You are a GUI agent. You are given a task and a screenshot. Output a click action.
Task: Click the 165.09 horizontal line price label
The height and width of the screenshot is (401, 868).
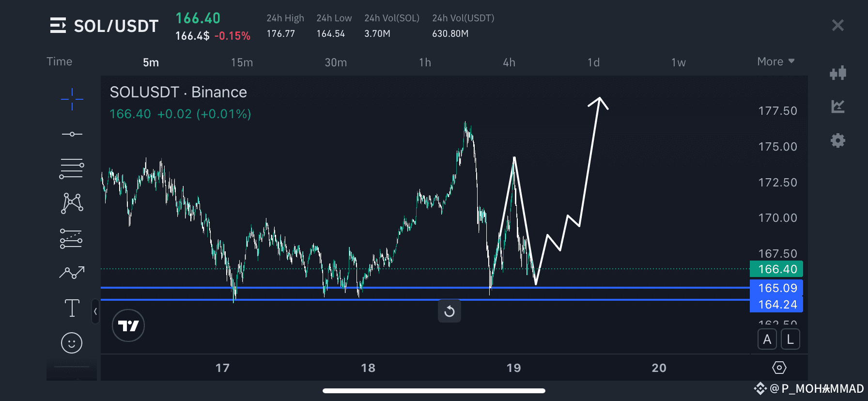tap(776, 288)
